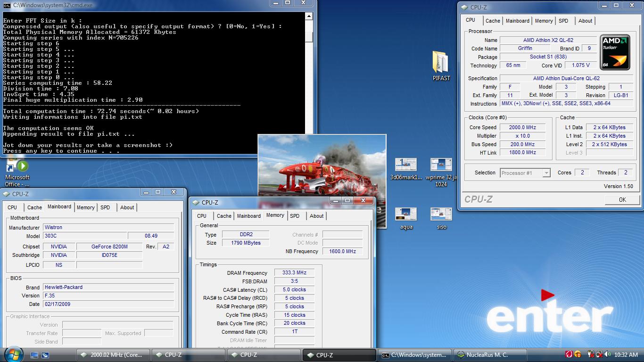Click the Switch Between Windows quick launch icon

[45, 355]
